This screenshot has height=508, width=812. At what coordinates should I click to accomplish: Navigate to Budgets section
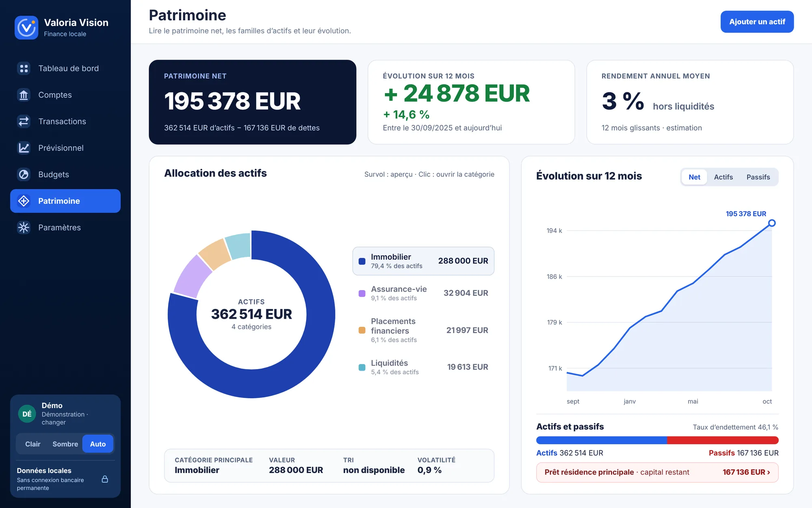point(65,174)
